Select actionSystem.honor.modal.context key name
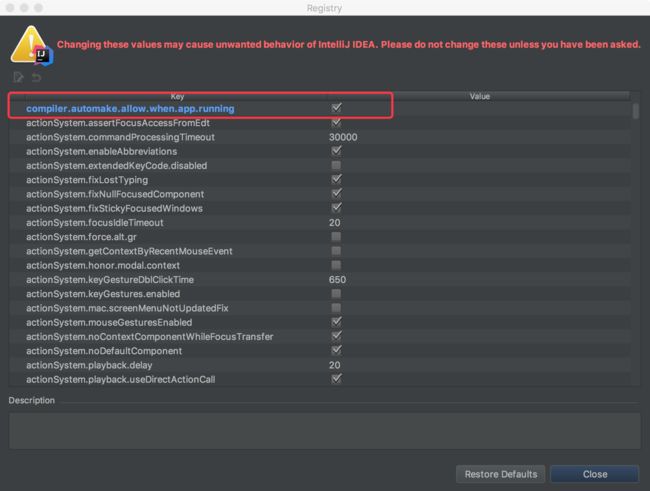This screenshot has width=650, height=491. pos(103,265)
